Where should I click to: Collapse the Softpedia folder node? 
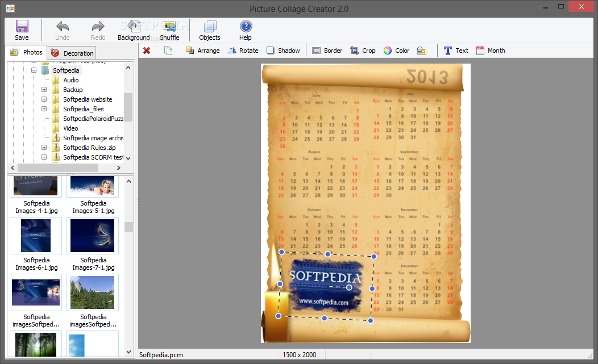click(x=34, y=70)
